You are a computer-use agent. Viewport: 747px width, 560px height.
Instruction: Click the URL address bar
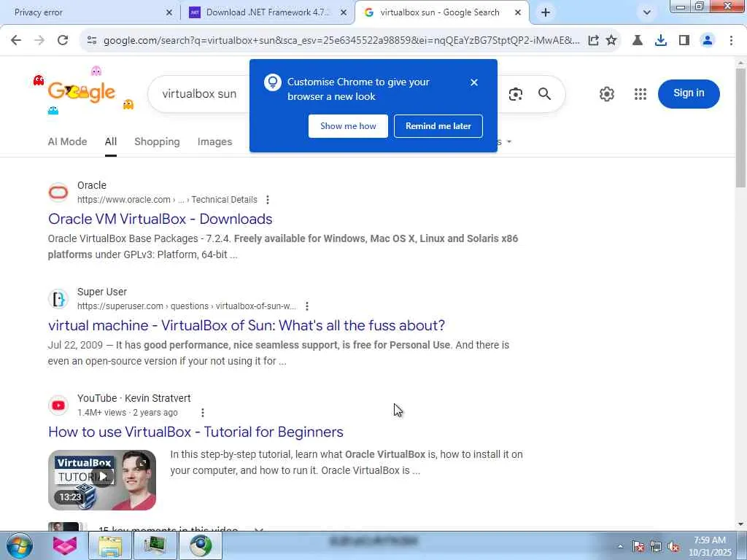click(341, 41)
